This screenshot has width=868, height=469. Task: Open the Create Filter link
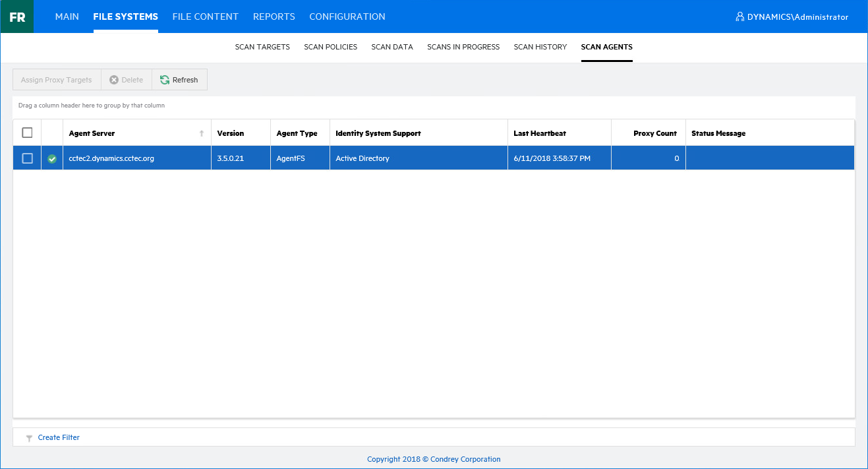[59, 437]
